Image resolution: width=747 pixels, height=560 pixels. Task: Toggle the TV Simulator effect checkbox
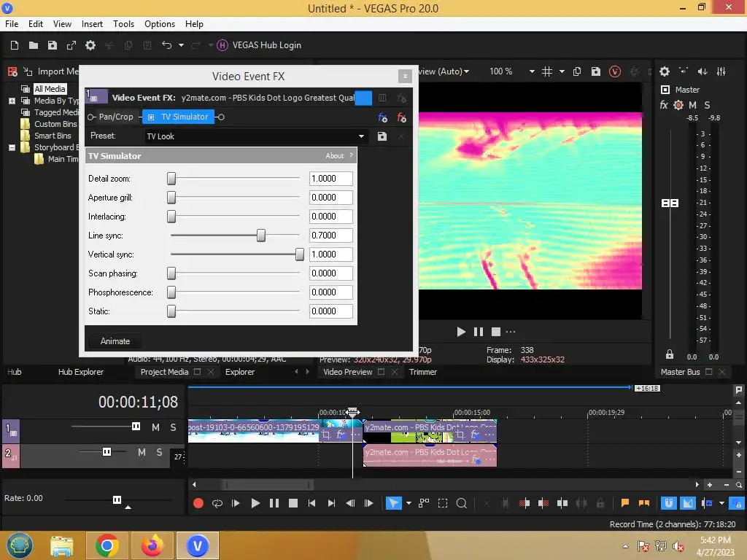pyautogui.click(x=151, y=117)
